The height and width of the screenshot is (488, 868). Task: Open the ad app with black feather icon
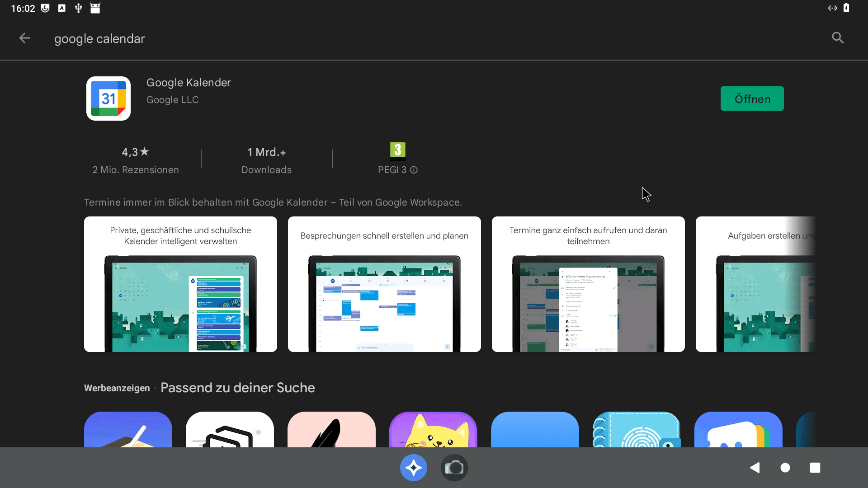(331, 429)
